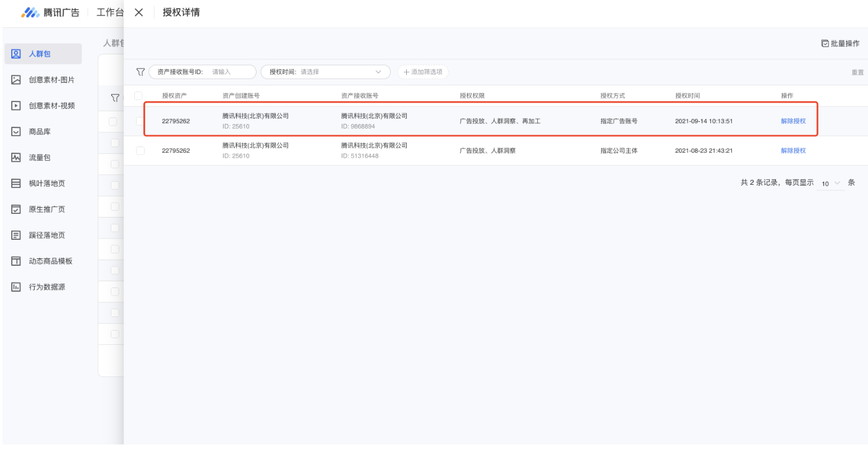The width and height of the screenshot is (868, 450).
Task: Click 批量操作 button
Action: 840,43
